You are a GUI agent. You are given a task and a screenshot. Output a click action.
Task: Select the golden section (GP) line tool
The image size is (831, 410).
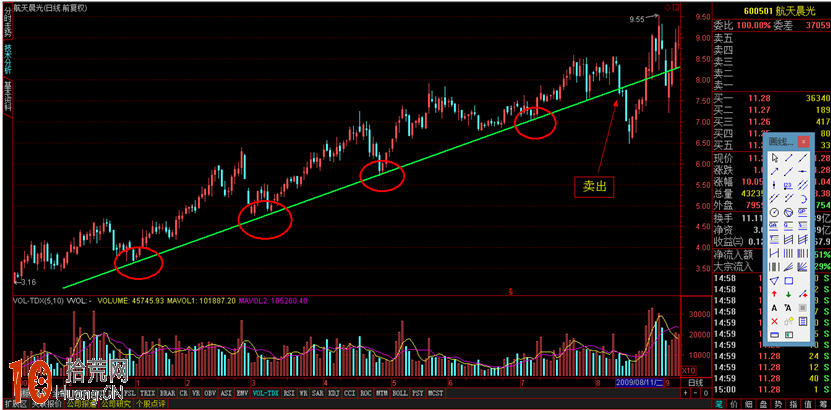pyautogui.click(x=803, y=212)
